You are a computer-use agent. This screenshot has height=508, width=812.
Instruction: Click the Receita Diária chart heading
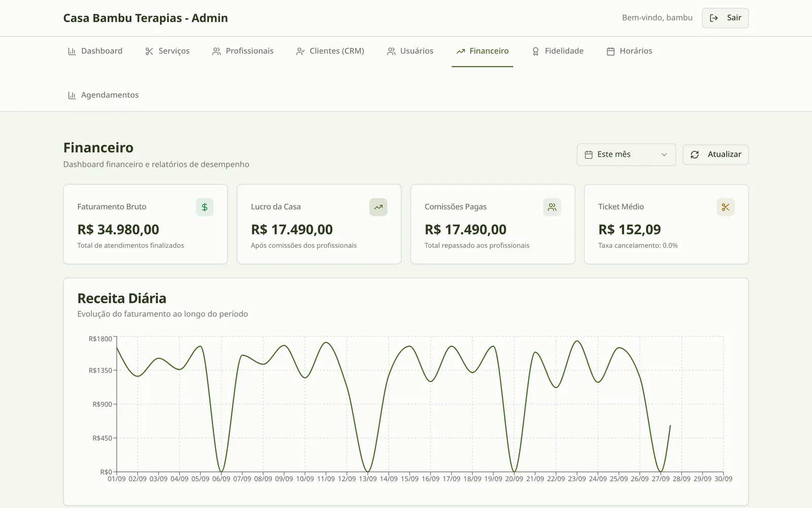point(122,298)
